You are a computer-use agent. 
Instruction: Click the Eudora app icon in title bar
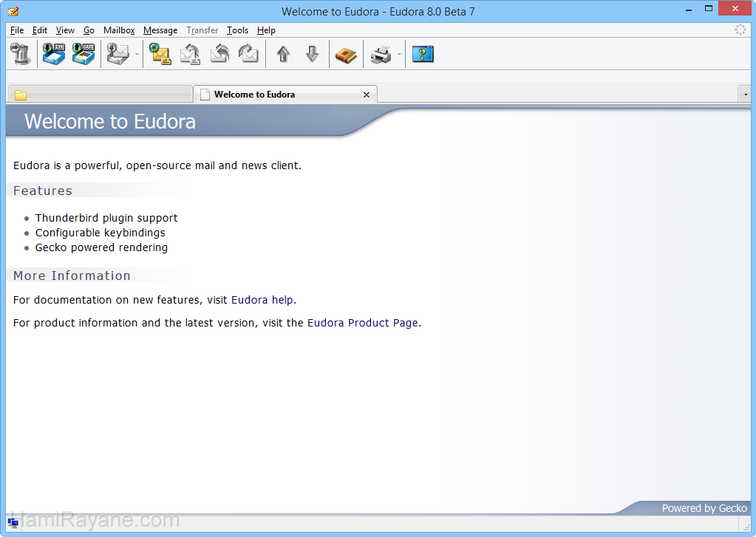coord(13,10)
